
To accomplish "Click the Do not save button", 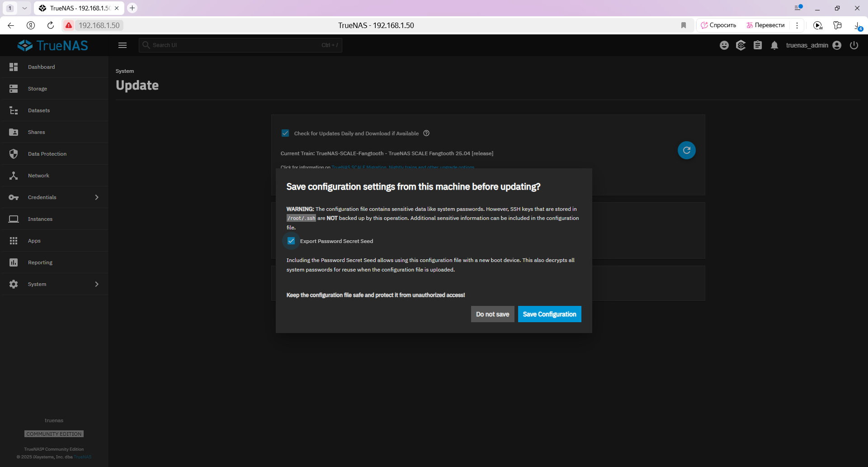I will 492,314.
